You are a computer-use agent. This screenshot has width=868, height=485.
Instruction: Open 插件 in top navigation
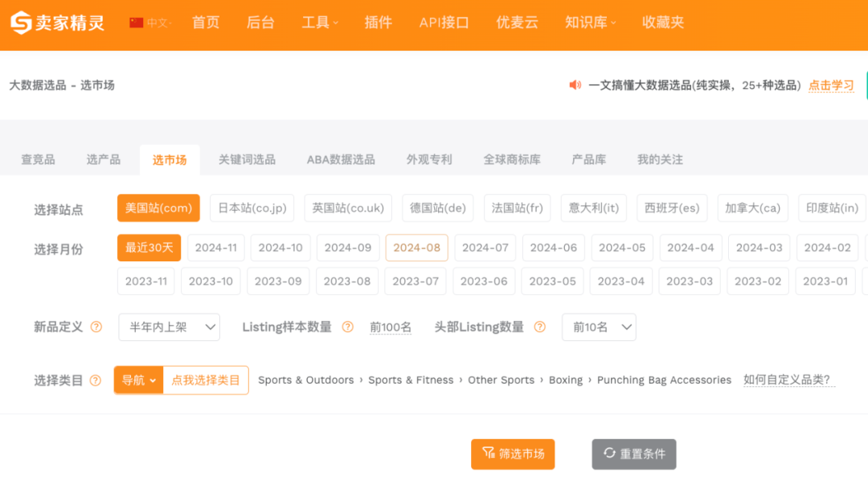pyautogui.click(x=378, y=23)
